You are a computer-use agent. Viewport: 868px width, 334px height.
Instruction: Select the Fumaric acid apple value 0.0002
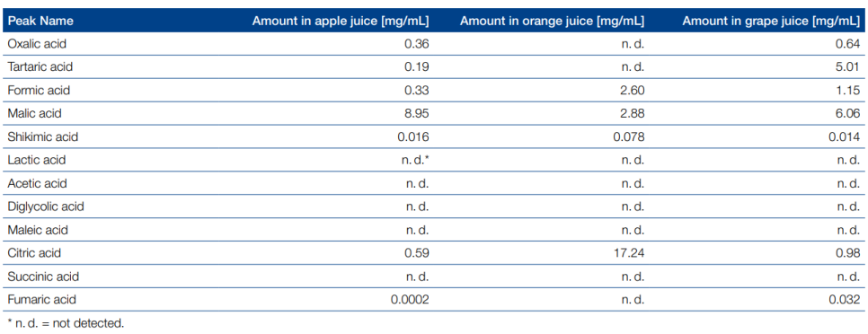click(411, 299)
